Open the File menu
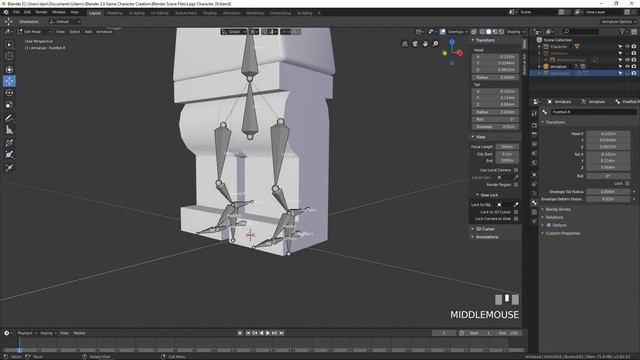 [16, 12]
